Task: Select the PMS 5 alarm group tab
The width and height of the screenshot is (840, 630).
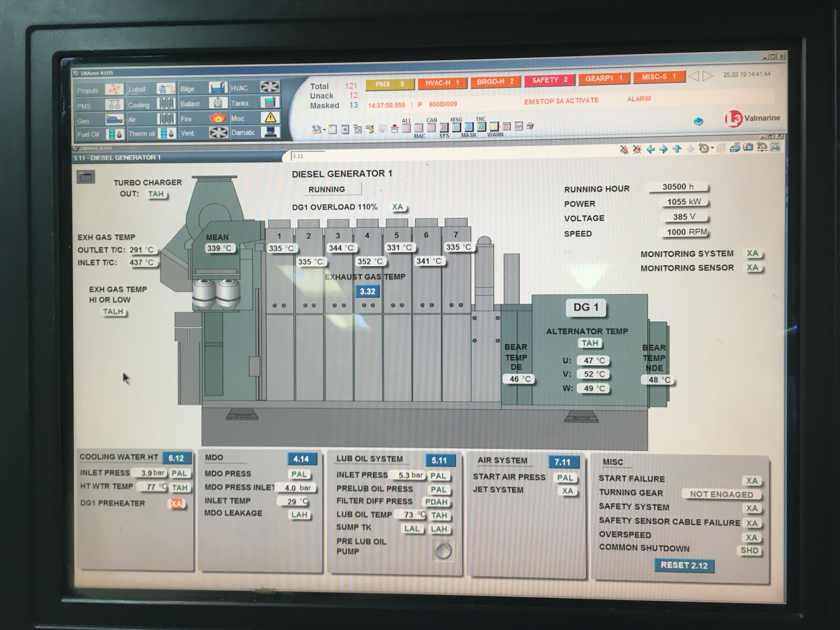Action: coord(390,84)
